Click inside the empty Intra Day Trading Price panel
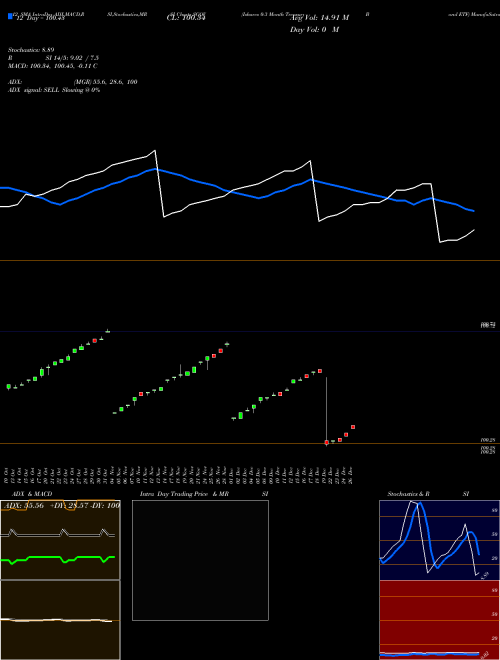 200,560
